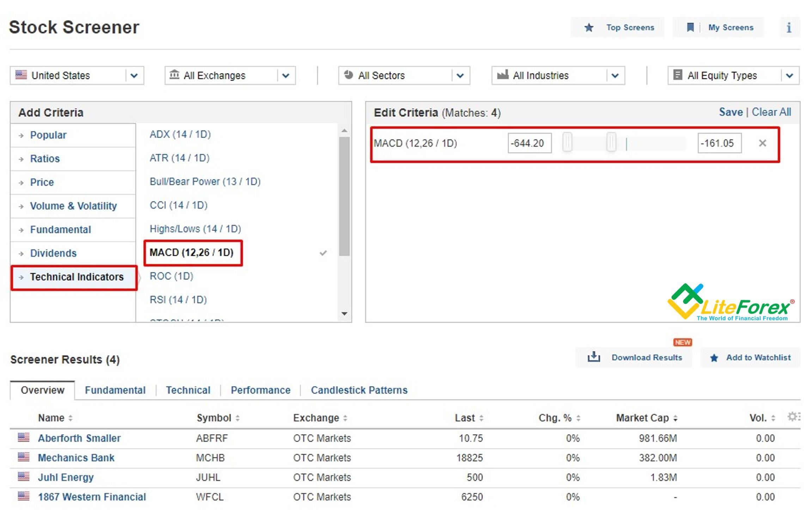Click the MACD selected checkmark

coord(323,253)
